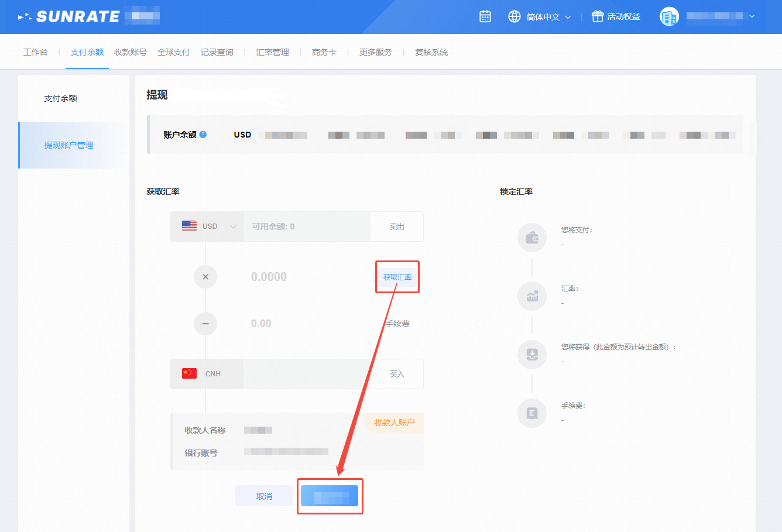The width and height of the screenshot is (782, 532).
Task: Open the 全球支付 tab
Action: point(173,52)
